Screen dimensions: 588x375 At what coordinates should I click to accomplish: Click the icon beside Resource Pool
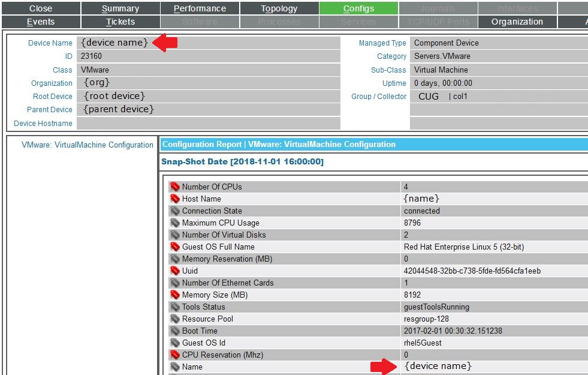174,319
